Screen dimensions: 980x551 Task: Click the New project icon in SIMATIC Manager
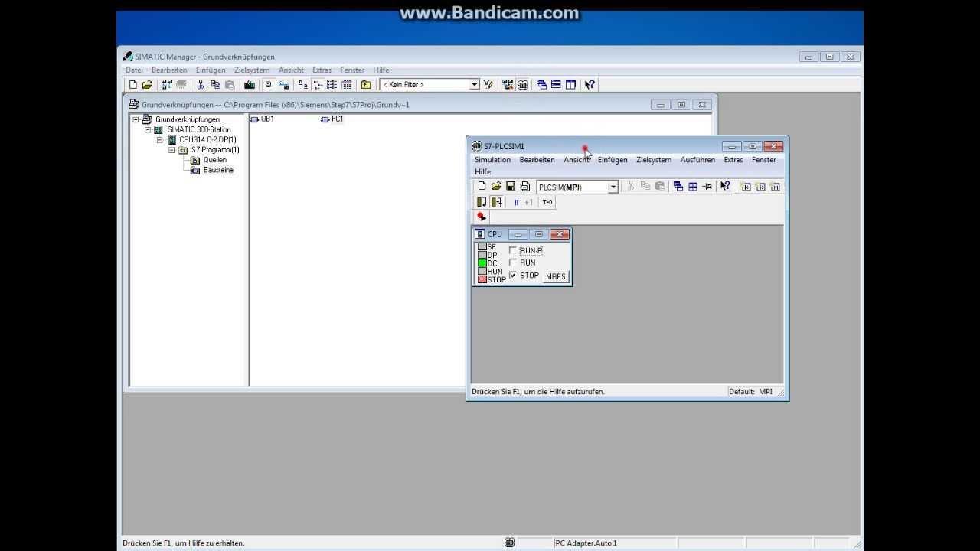[132, 85]
